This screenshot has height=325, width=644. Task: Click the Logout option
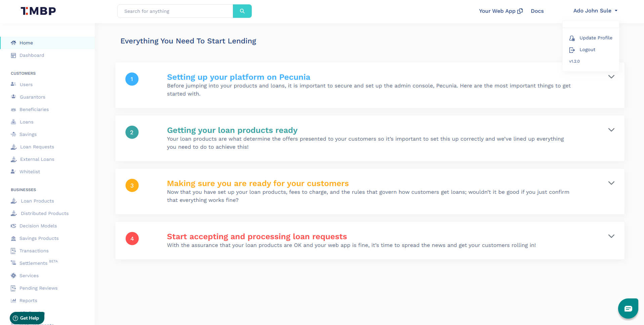pos(587,49)
